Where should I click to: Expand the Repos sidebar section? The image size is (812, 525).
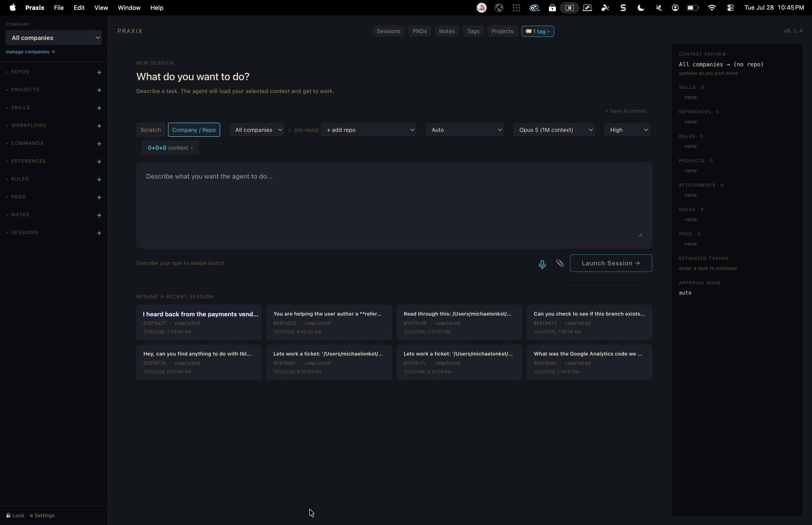[x=20, y=72]
